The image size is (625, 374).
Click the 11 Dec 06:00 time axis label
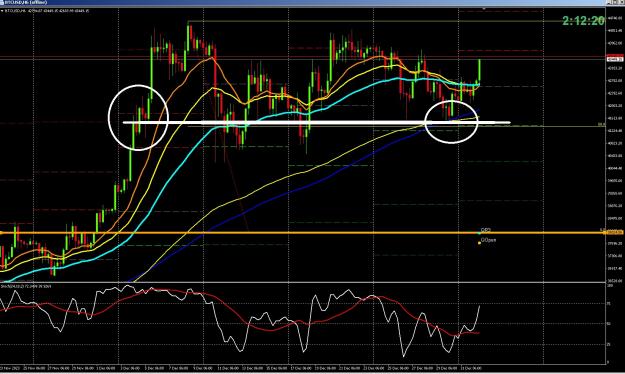(x=228, y=368)
